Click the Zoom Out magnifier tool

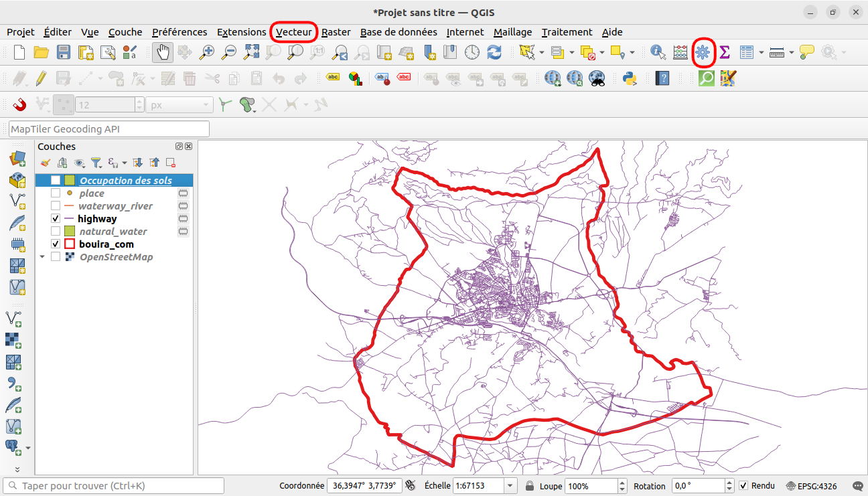click(229, 52)
